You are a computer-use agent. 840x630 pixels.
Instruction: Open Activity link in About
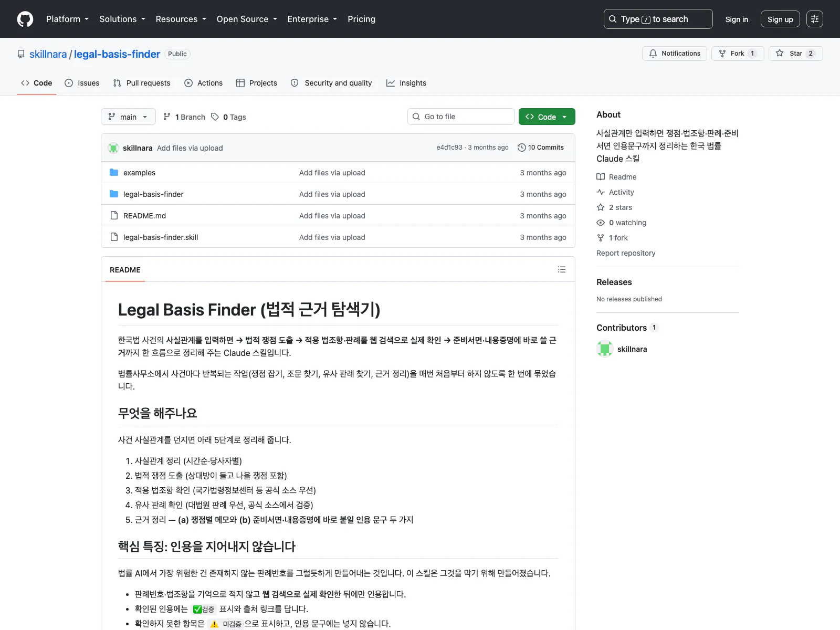coord(615,192)
